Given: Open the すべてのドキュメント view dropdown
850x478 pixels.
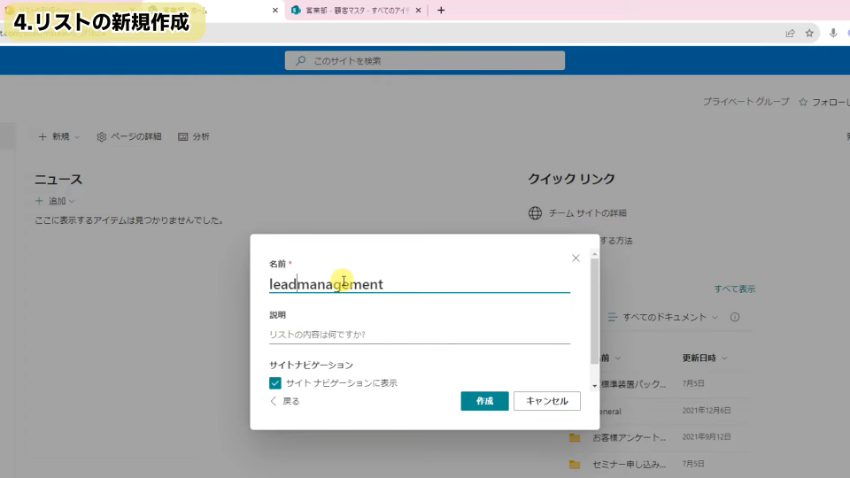Looking at the screenshot, I should (664, 317).
